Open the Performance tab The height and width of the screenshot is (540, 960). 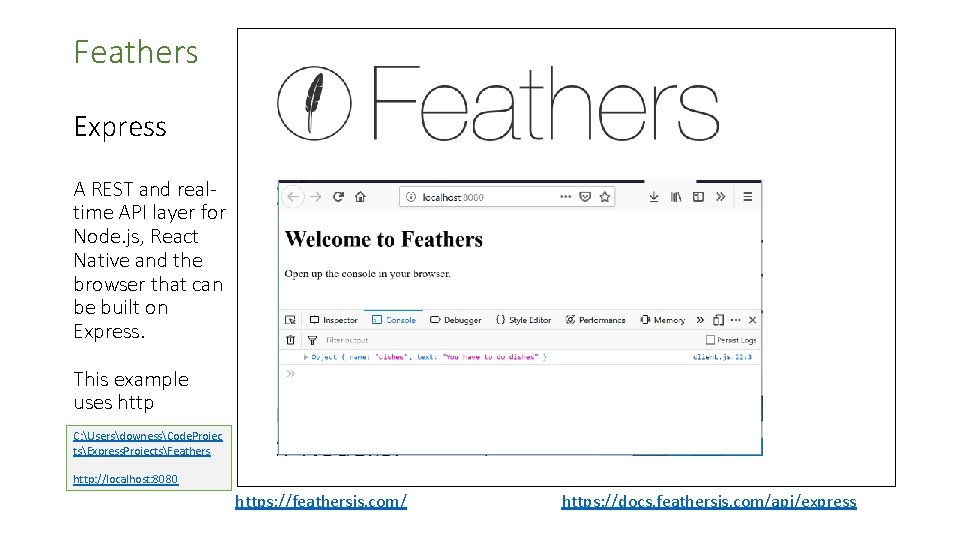tap(596, 320)
